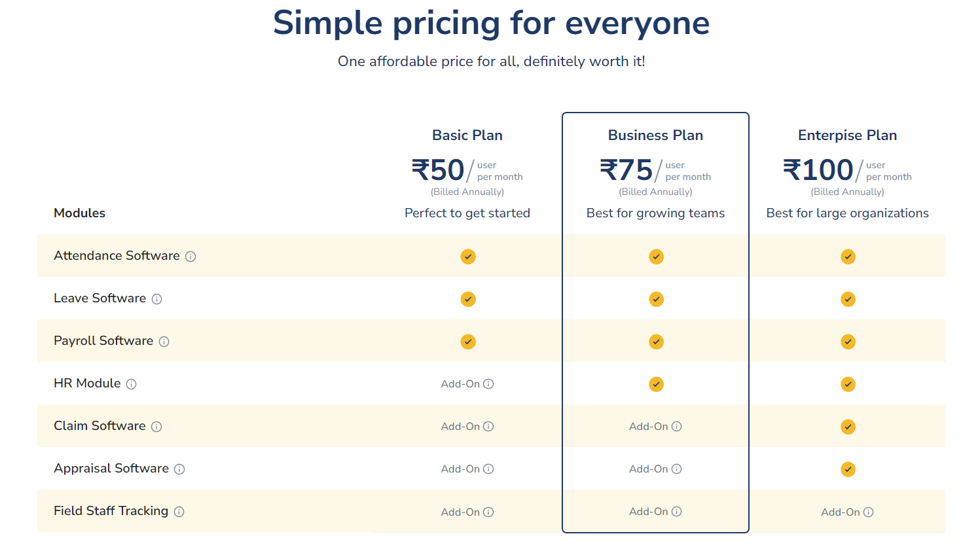Click info icon next to HR Module
980x553 pixels.
pyautogui.click(x=132, y=384)
